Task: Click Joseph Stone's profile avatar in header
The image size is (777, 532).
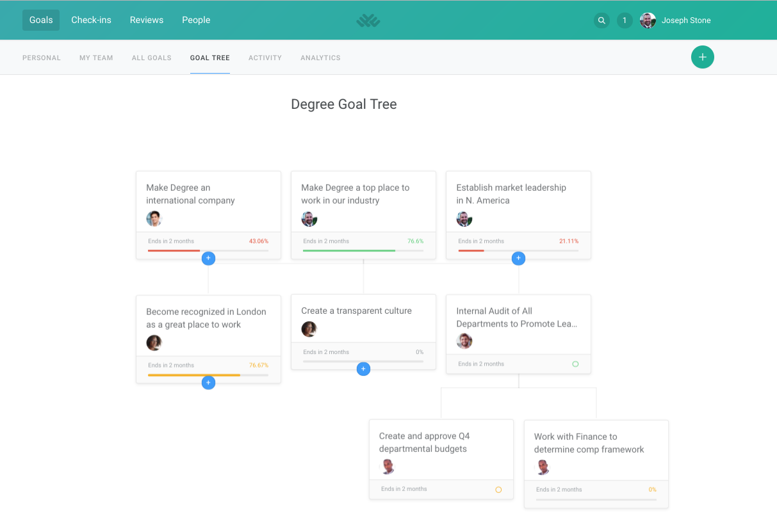Action: tap(648, 20)
